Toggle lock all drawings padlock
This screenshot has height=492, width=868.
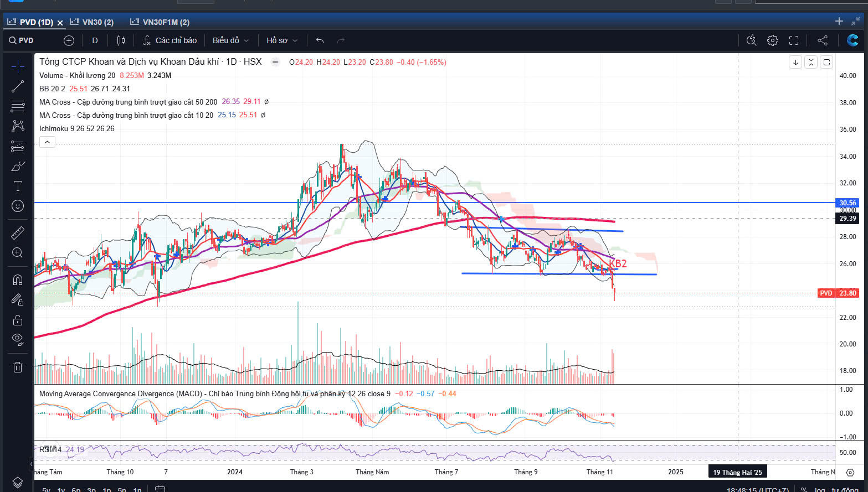click(18, 320)
